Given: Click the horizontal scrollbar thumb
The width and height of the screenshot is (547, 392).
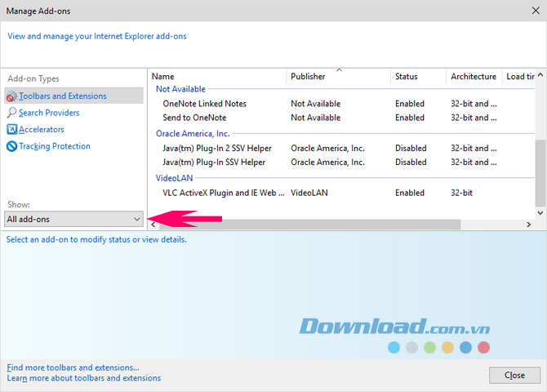Looking at the screenshot, I should coord(309,225).
